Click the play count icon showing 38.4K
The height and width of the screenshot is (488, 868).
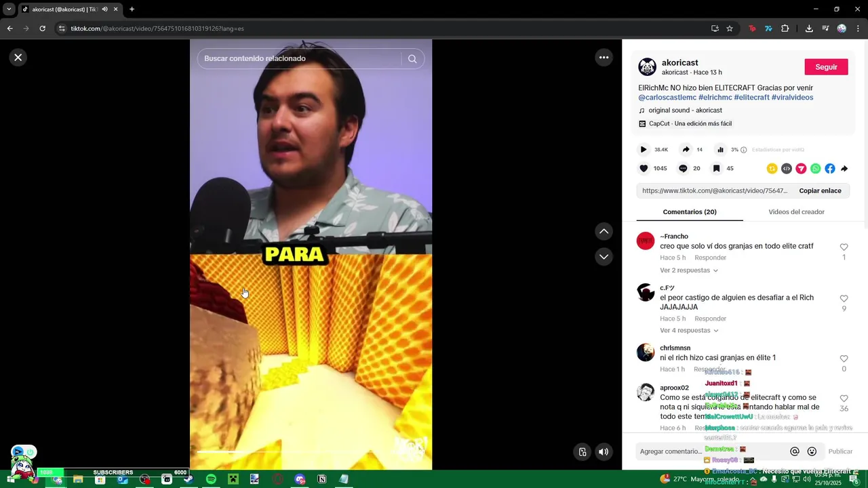[644, 150]
